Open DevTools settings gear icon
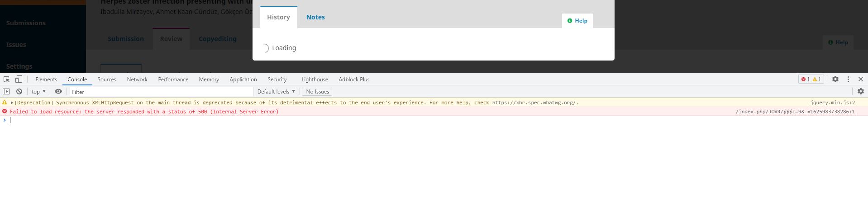Image resolution: width=868 pixels, height=215 pixels. (x=835, y=79)
